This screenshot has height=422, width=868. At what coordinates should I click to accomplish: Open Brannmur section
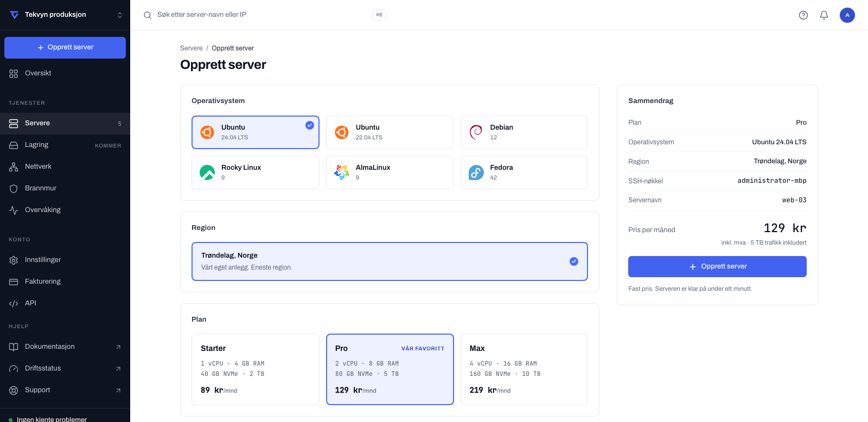65,189
